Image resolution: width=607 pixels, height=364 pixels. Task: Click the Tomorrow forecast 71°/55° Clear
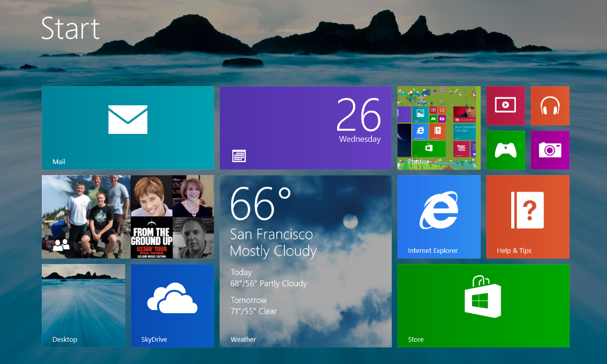coord(253,311)
